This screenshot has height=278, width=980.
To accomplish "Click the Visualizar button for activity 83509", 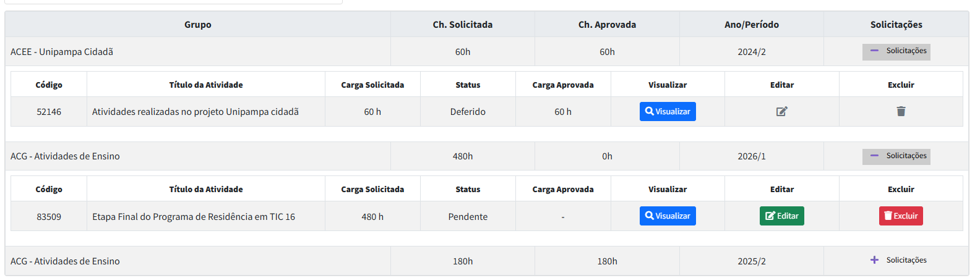I will tap(668, 216).
